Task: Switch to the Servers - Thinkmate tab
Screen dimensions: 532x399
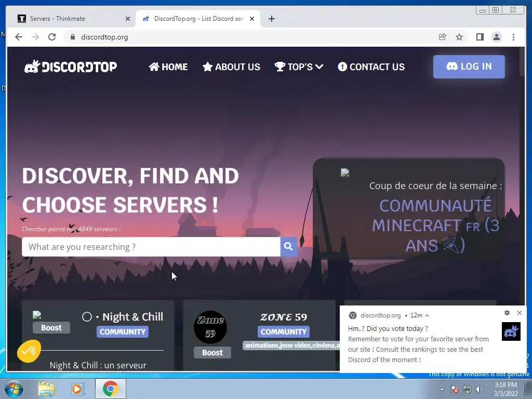Action: click(74, 19)
